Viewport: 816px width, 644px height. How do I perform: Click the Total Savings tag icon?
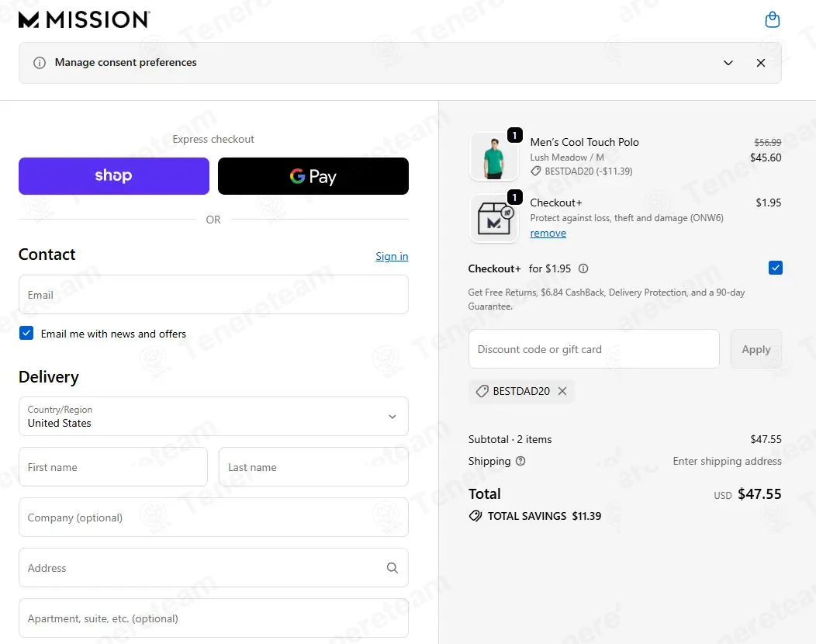pyautogui.click(x=475, y=516)
